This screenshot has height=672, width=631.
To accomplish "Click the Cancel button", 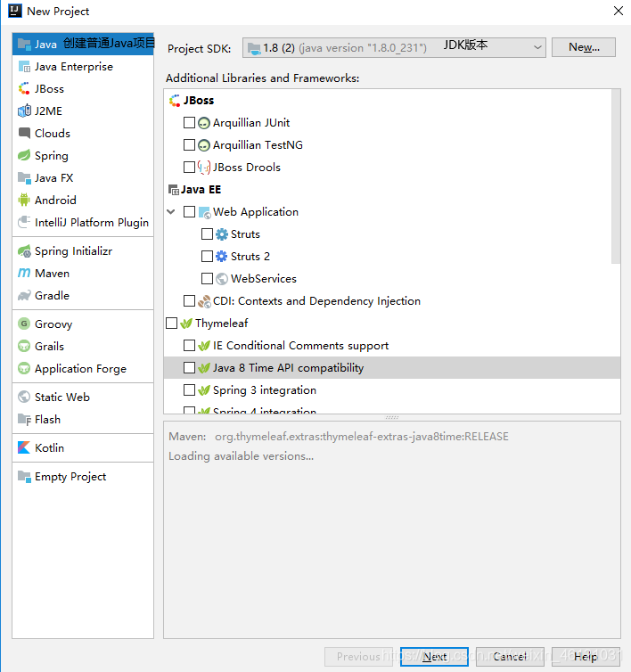I will tap(510, 657).
